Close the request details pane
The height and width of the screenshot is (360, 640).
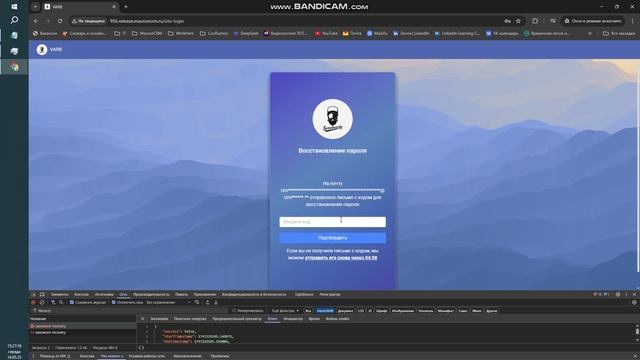click(142, 319)
